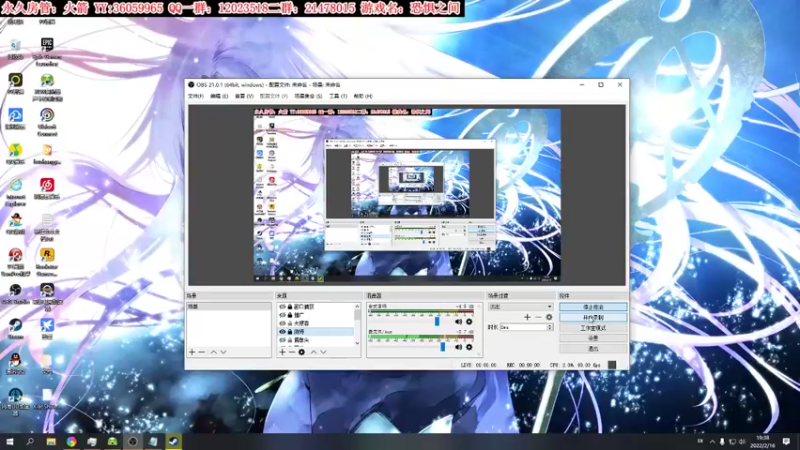The image size is (800, 450).
Task: Open 编辑(E) menu in OBS
Action: coord(219,96)
